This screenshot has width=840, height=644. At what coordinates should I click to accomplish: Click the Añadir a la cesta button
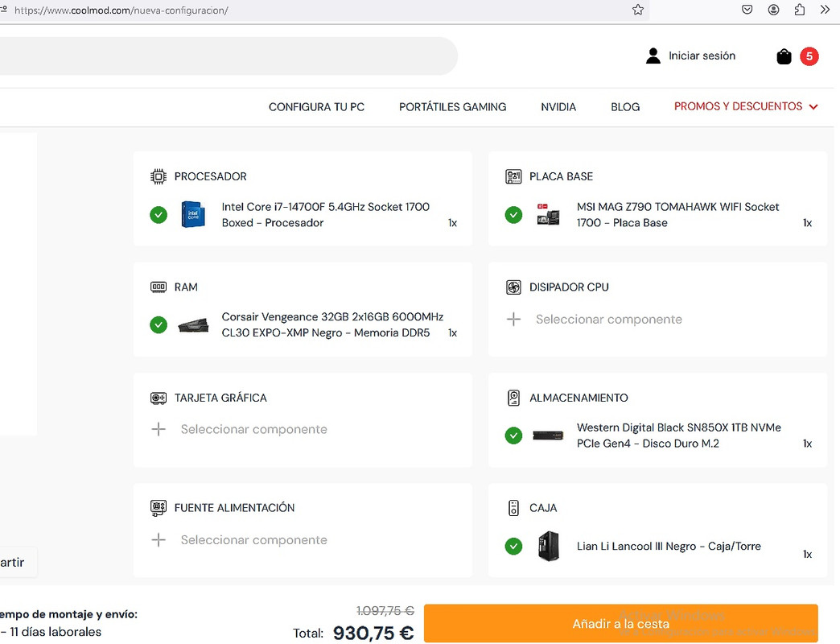pos(621,624)
